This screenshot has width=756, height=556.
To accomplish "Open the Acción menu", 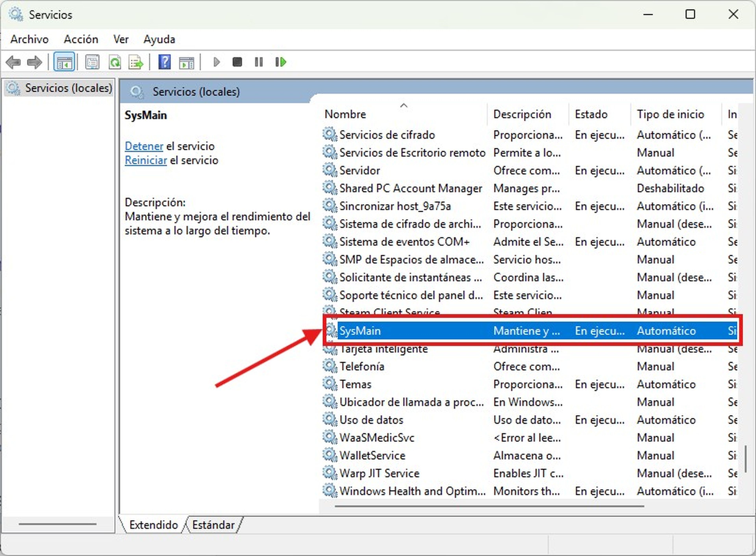I will (81, 39).
